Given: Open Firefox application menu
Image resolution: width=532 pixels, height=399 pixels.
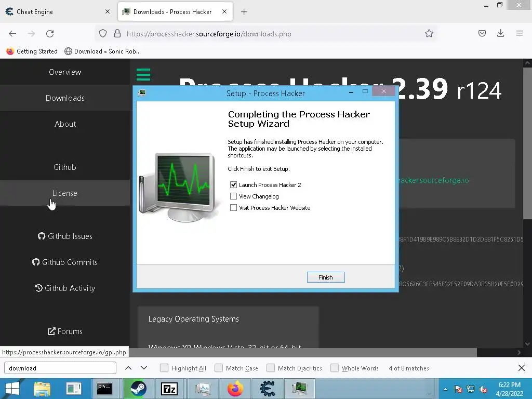Looking at the screenshot, I should pos(520,33).
